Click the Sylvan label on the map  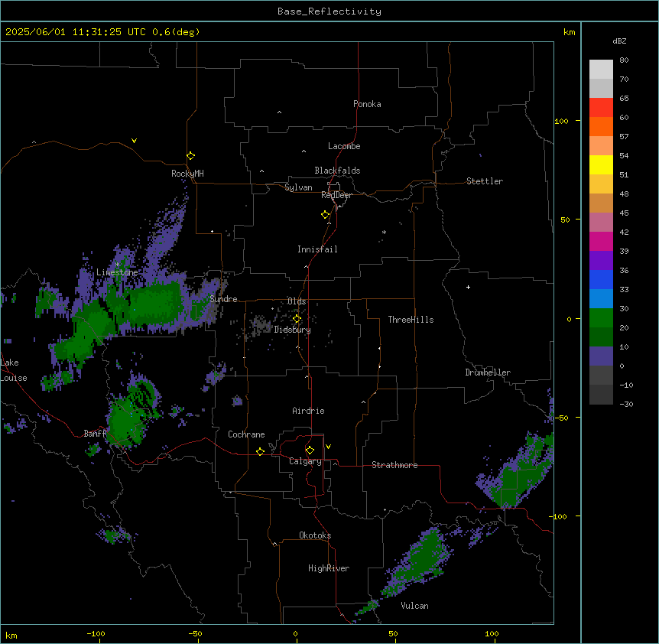click(x=298, y=187)
